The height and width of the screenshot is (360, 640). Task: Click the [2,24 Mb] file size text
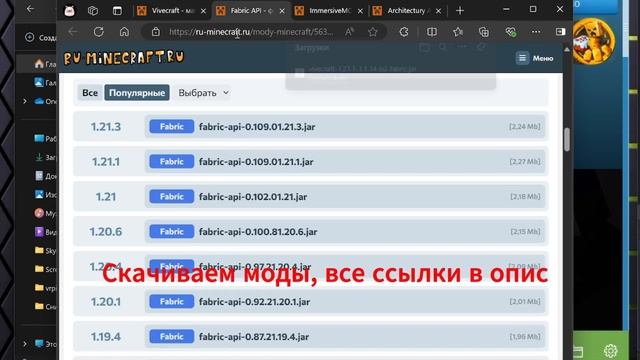pos(524,127)
